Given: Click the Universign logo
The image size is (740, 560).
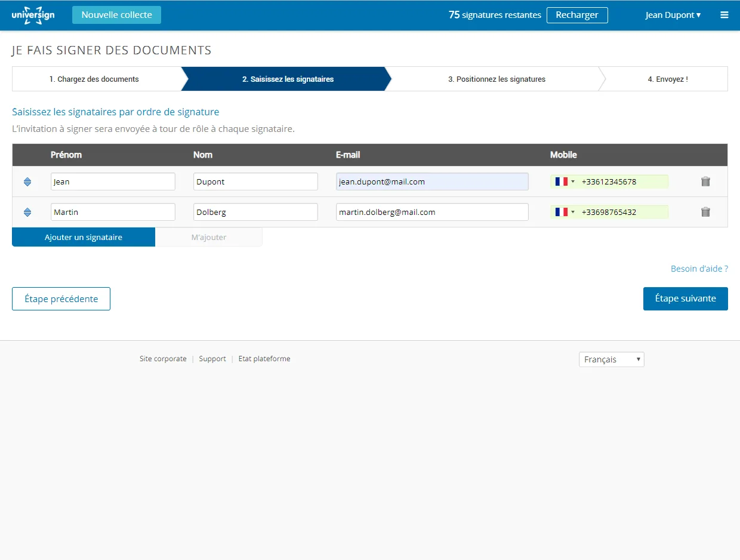Looking at the screenshot, I should [x=33, y=15].
